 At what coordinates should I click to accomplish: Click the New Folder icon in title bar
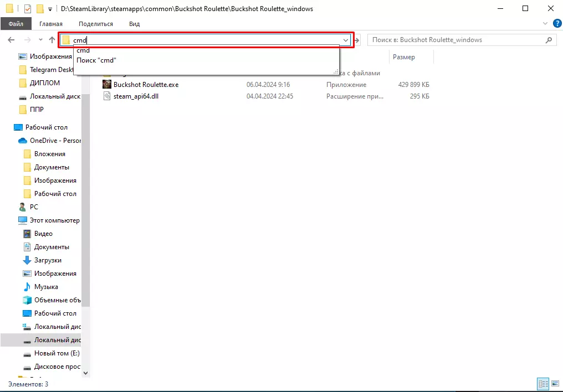(x=40, y=8)
